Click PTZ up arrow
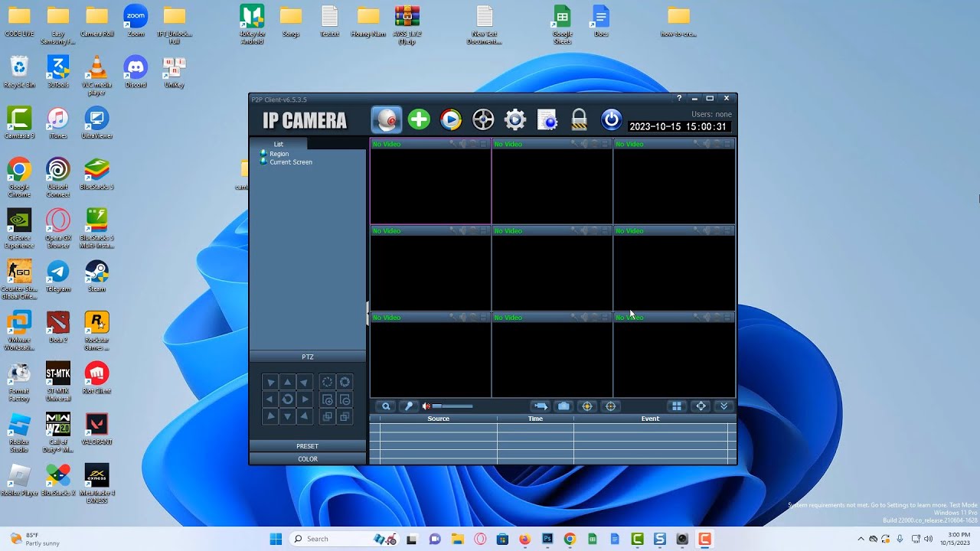The height and width of the screenshot is (551, 980). (x=287, y=382)
